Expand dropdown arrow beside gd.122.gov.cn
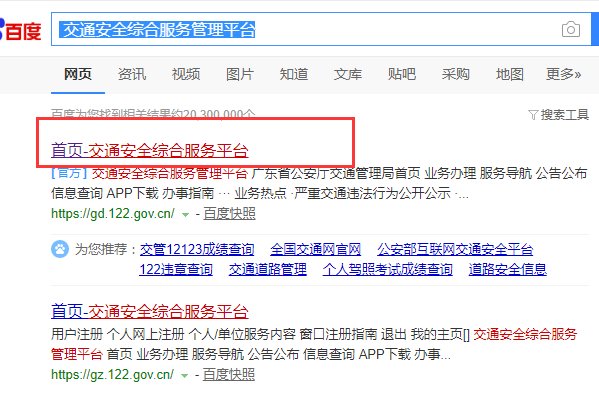Image resolution: width=599 pixels, height=400 pixels. tap(185, 215)
